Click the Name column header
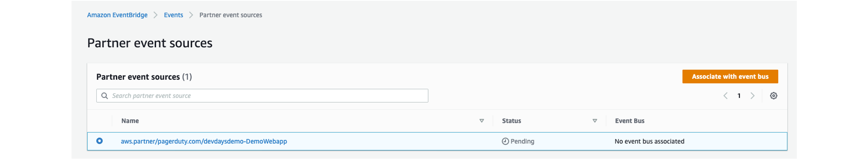 point(130,121)
